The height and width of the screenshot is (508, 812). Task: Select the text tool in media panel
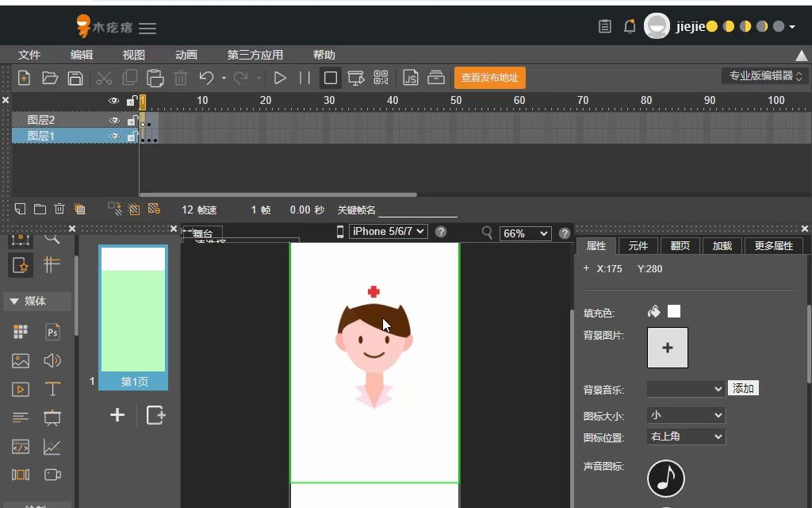52,389
